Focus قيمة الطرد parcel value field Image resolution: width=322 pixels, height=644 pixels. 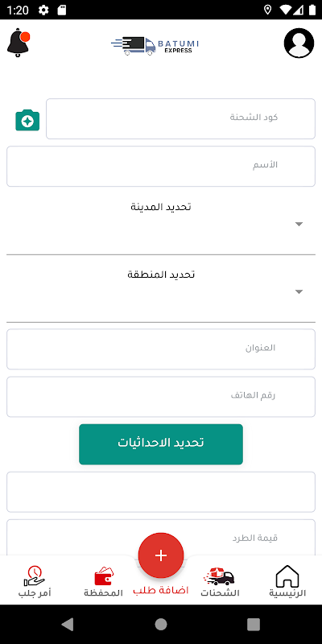point(161,537)
